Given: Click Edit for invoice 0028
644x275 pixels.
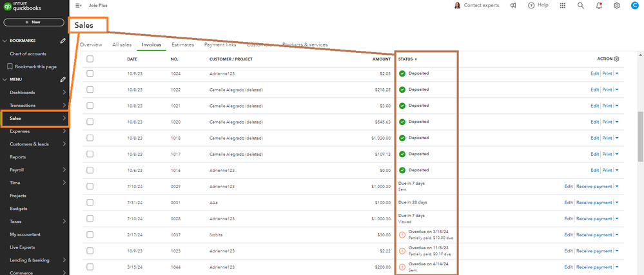Looking at the screenshot, I should (568, 219).
